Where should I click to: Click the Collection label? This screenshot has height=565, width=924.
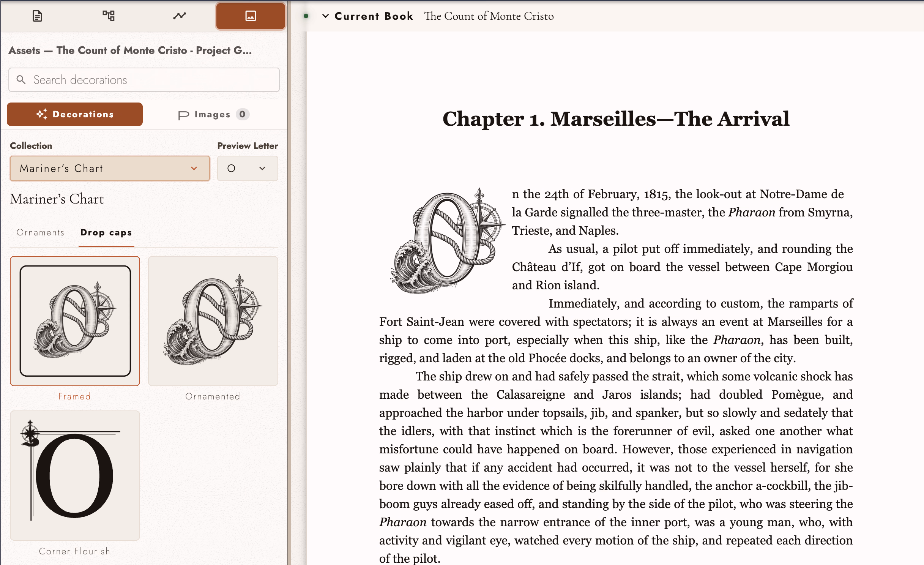click(31, 146)
